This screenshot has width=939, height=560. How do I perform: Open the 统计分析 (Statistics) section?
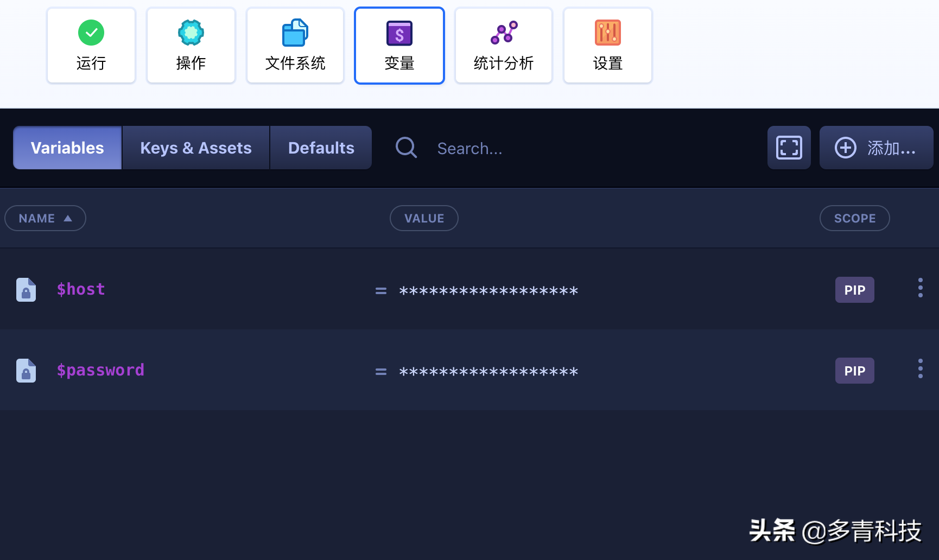[x=504, y=46]
